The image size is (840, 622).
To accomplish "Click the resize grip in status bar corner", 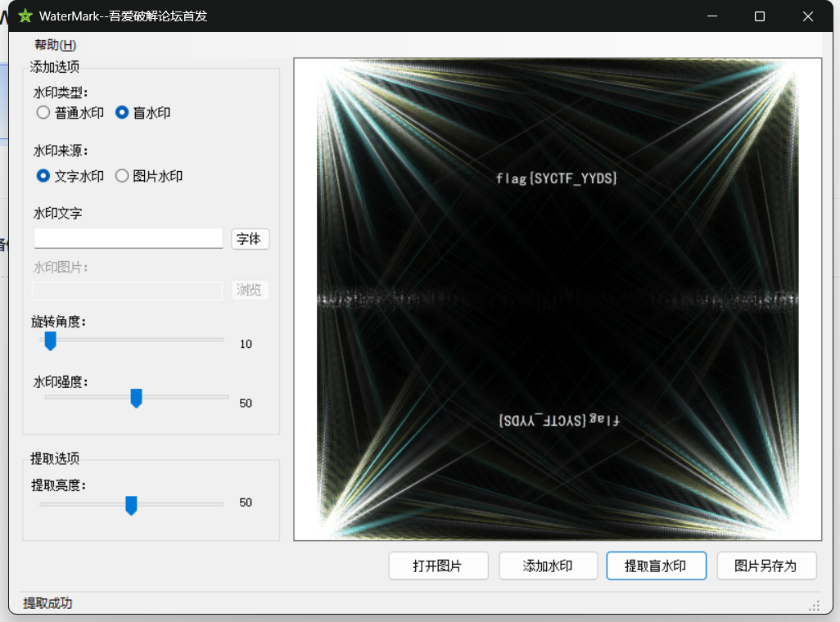I will coord(815,606).
